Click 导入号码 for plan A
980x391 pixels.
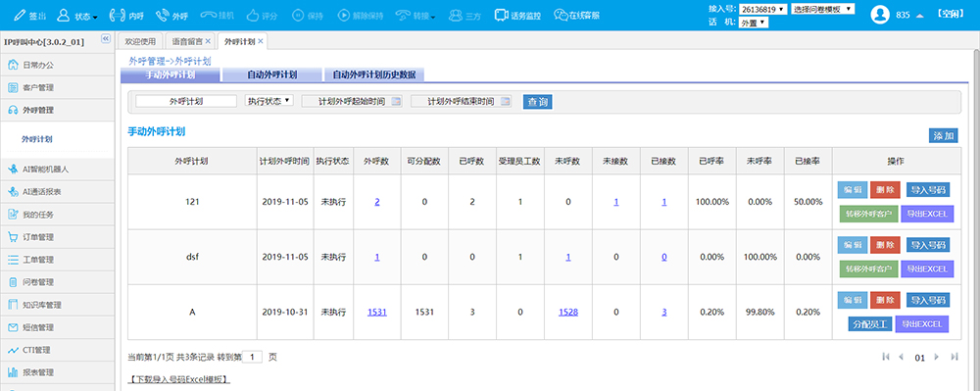point(928,300)
